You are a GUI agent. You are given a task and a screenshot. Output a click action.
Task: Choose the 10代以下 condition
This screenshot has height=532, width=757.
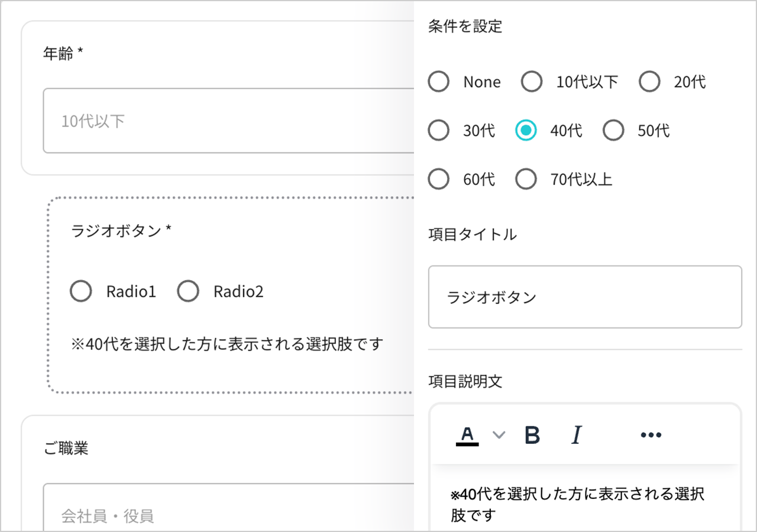point(532,82)
